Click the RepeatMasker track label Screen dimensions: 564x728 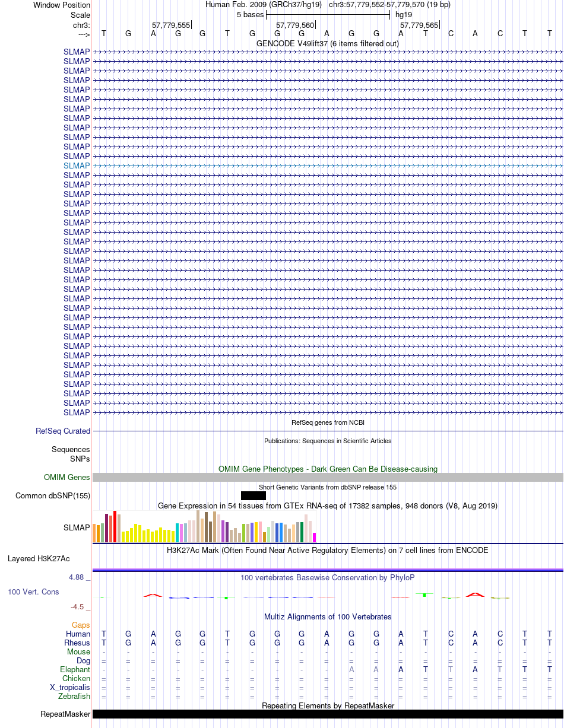[x=65, y=714]
